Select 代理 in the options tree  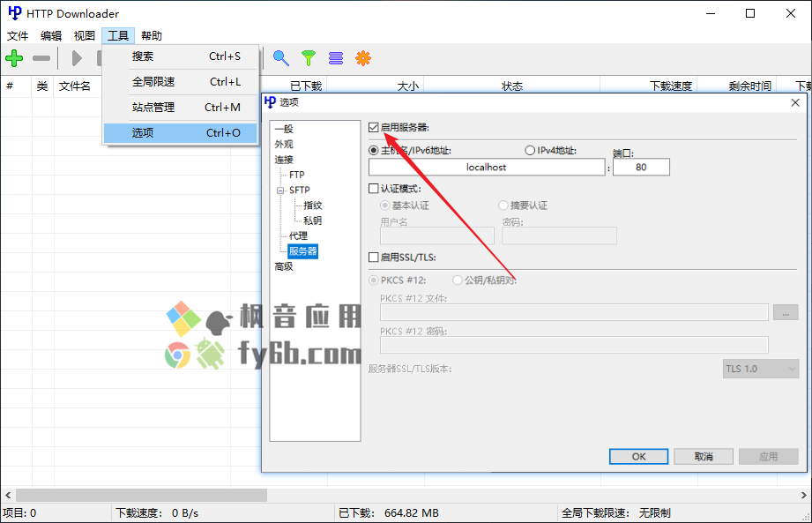click(x=298, y=236)
